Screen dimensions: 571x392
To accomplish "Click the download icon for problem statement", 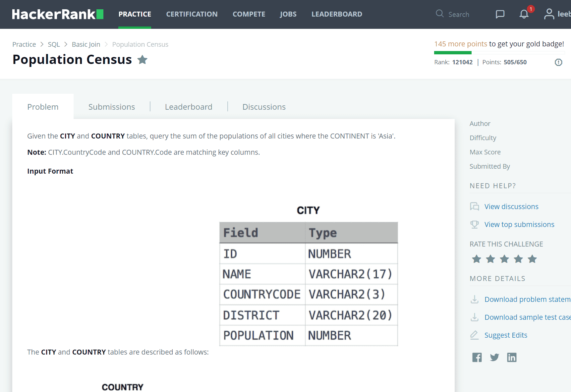I will click(475, 299).
